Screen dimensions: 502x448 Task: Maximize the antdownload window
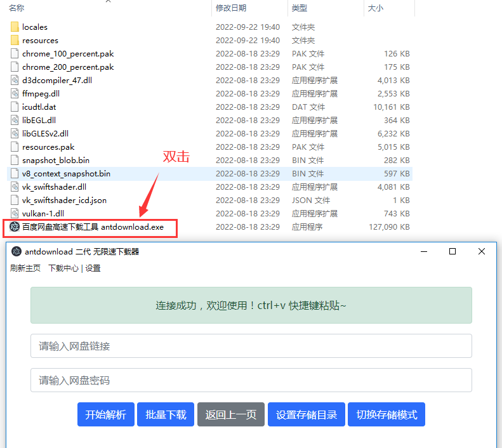pos(452,251)
